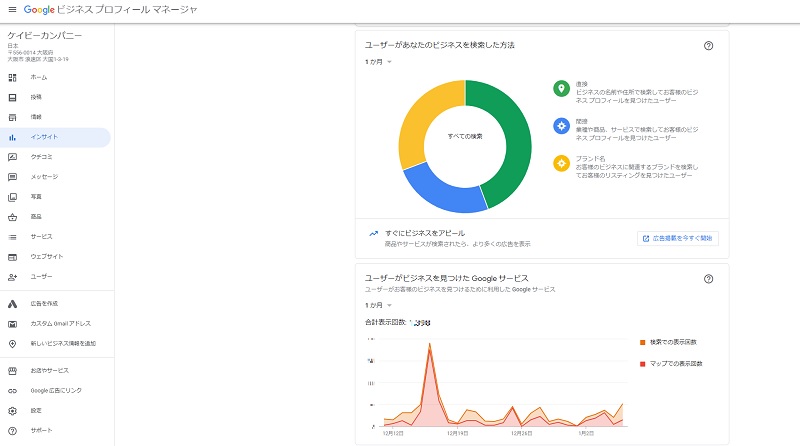Click the 商品 shopping basket icon

(12, 217)
